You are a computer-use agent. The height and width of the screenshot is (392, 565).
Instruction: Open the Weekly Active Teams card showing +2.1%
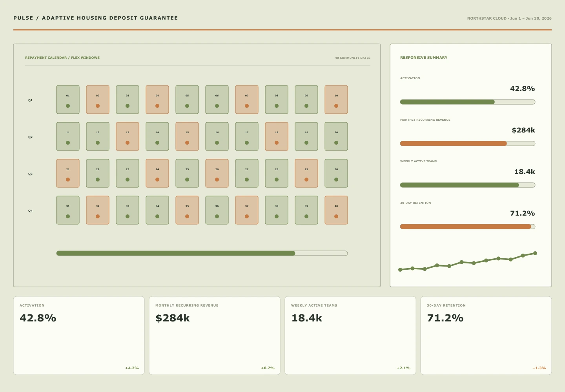click(350, 336)
